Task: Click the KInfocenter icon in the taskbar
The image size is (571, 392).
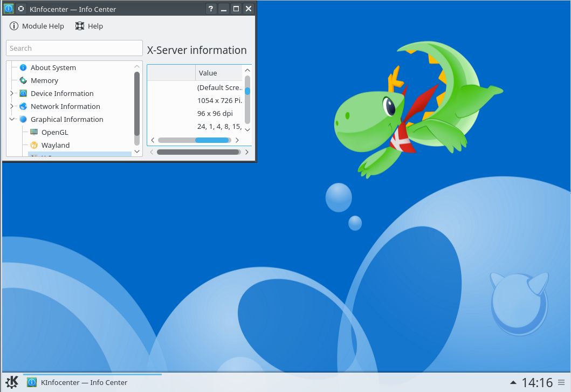Action: 32,382
